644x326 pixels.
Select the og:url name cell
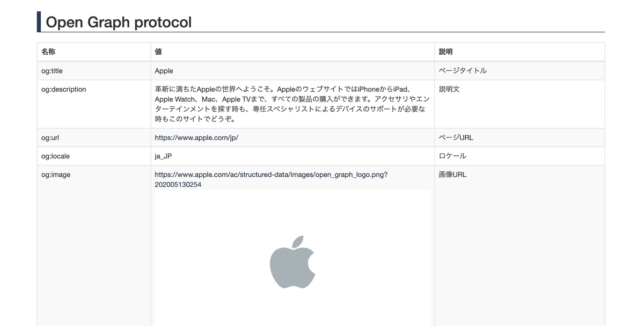[50, 137]
